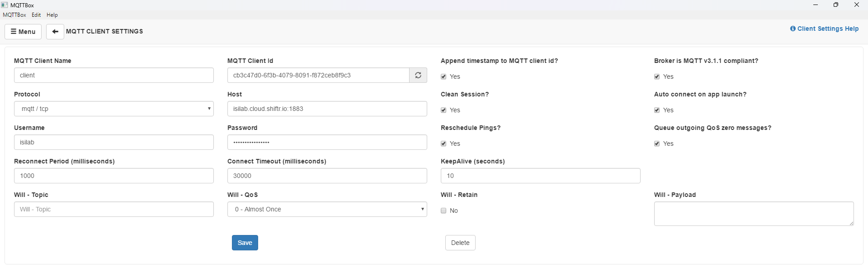Click the Delete button

click(460, 243)
